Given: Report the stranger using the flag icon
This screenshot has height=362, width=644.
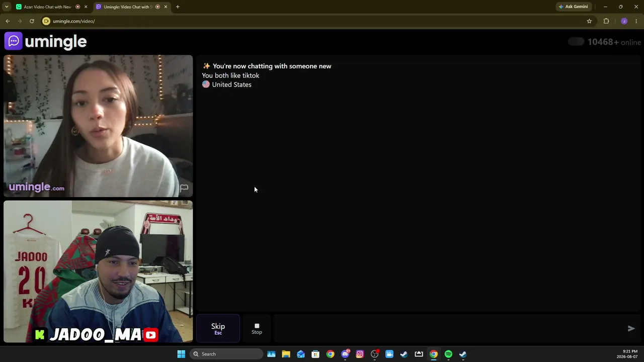Looking at the screenshot, I should coord(184,188).
